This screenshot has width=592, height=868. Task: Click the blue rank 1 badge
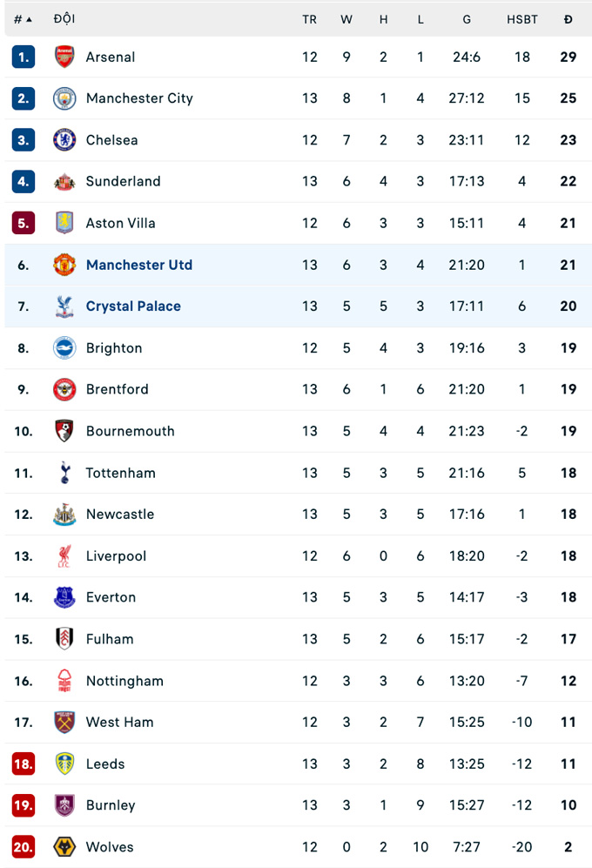[x=24, y=57]
